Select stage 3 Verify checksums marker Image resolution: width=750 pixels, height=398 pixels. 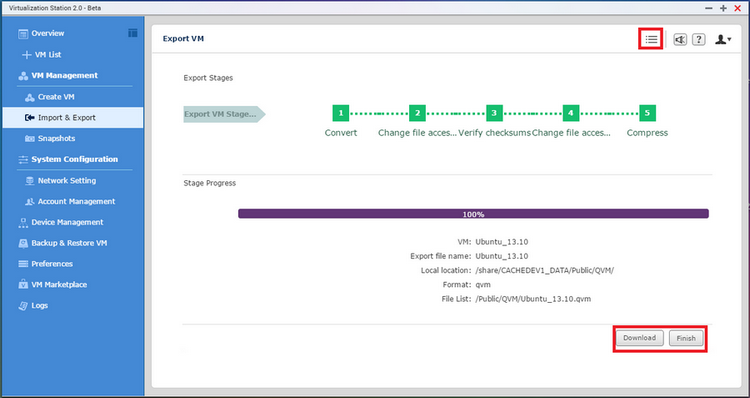494,113
